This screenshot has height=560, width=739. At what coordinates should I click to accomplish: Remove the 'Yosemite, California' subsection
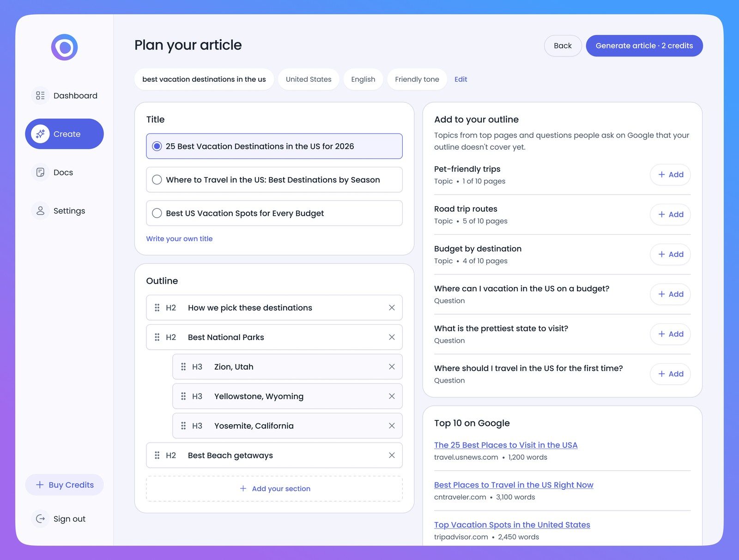pyautogui.click(x=392, y=426)
